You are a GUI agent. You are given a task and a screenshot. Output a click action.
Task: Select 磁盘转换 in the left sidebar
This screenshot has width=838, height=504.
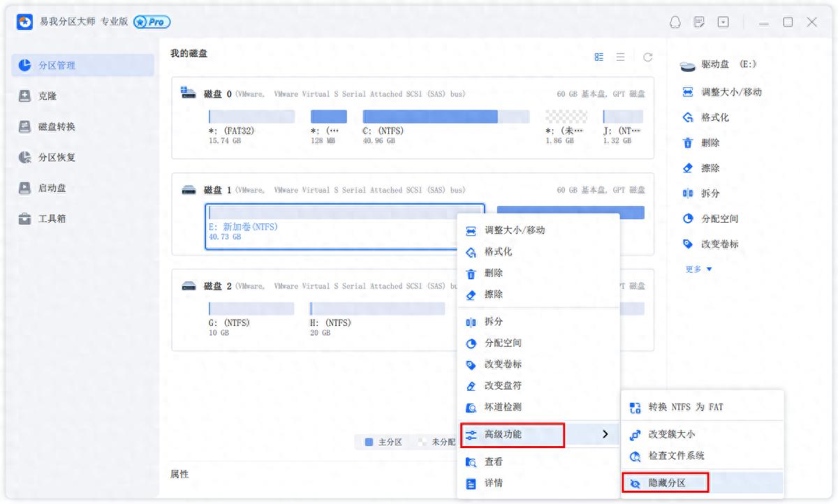click(x=47, y=126)
